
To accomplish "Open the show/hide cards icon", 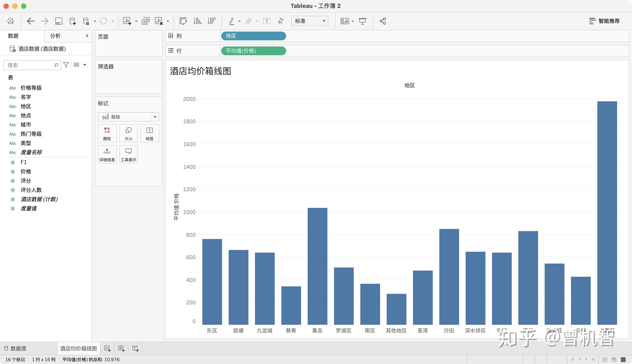I will (345, 21).
